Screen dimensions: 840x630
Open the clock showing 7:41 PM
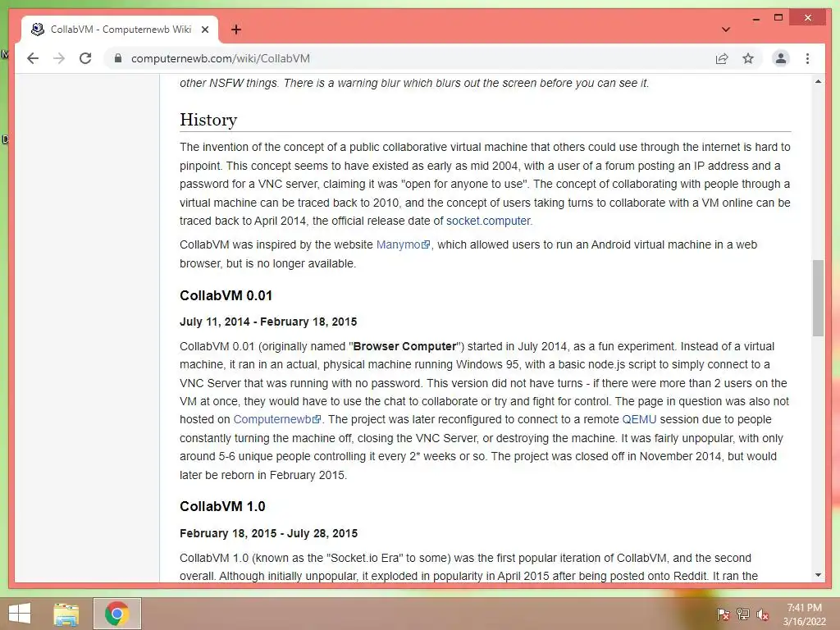[x=804, y=614]
